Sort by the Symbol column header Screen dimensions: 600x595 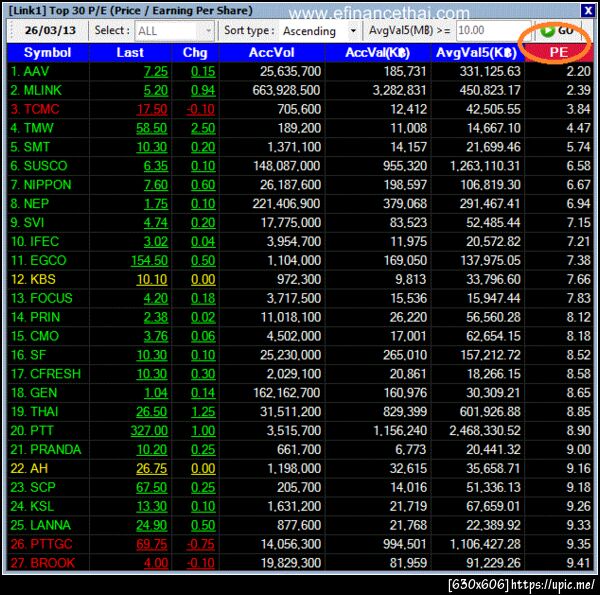click(x=47, y=52)
